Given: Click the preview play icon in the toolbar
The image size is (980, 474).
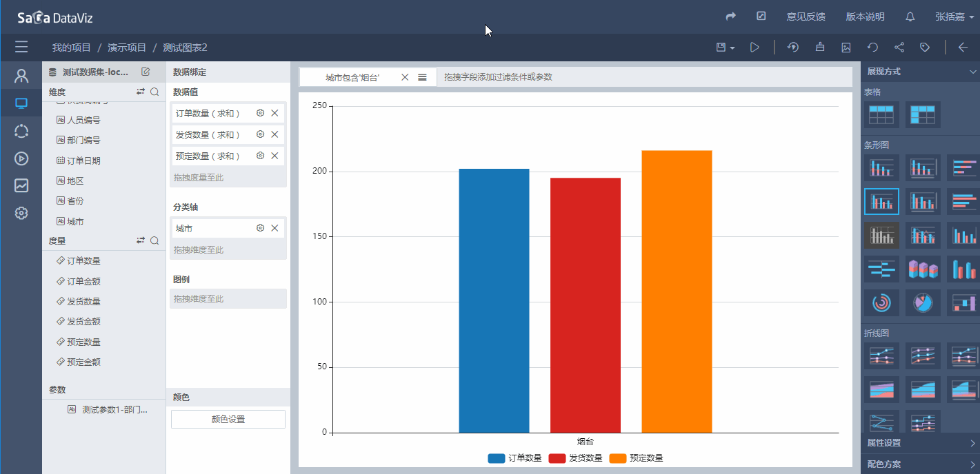Looking at the screenshot, I should 755,48.
